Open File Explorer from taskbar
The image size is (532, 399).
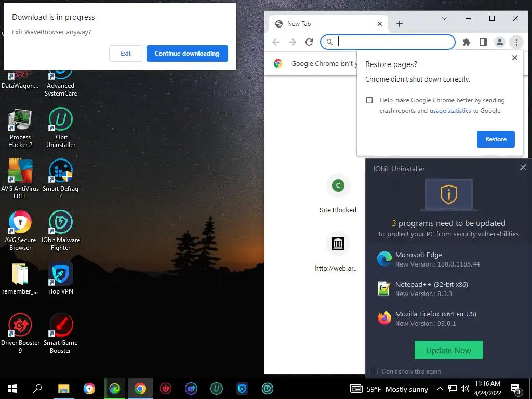63,389
